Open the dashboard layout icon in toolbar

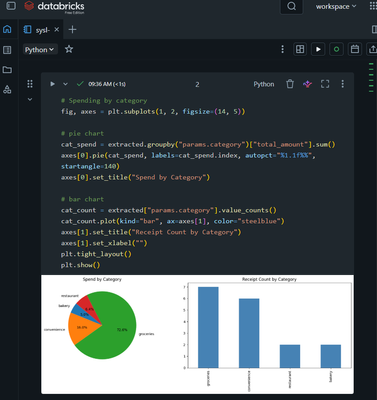click(300, 49)
